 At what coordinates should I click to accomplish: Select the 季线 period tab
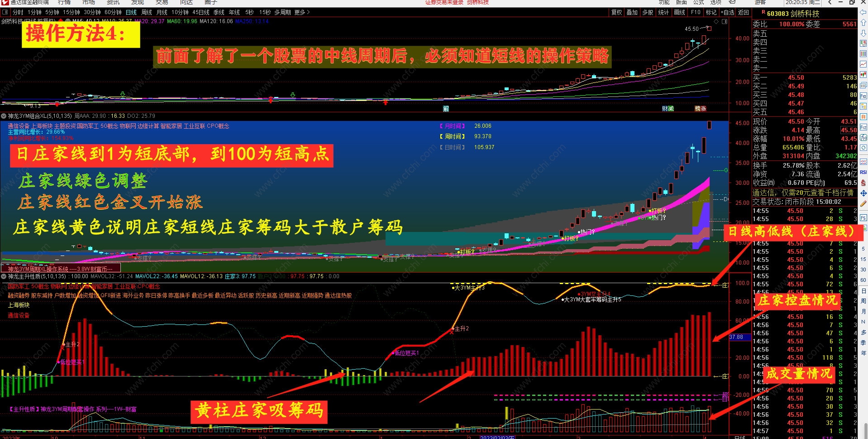tap(219, 12)
